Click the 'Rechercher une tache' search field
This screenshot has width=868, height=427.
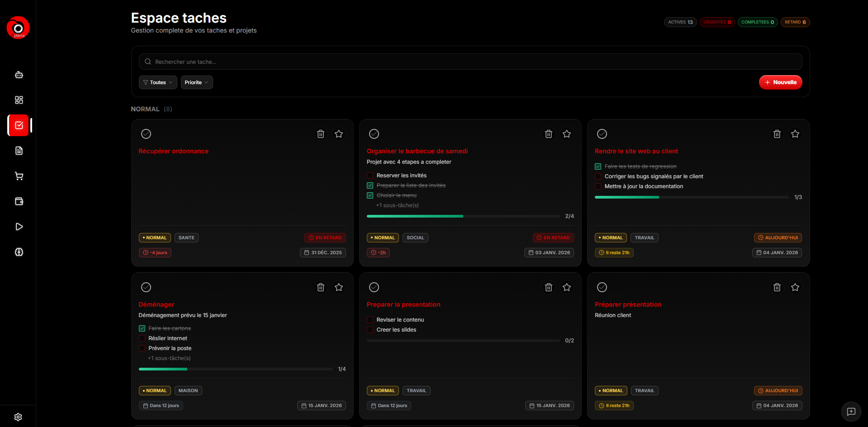click(470, 62)
